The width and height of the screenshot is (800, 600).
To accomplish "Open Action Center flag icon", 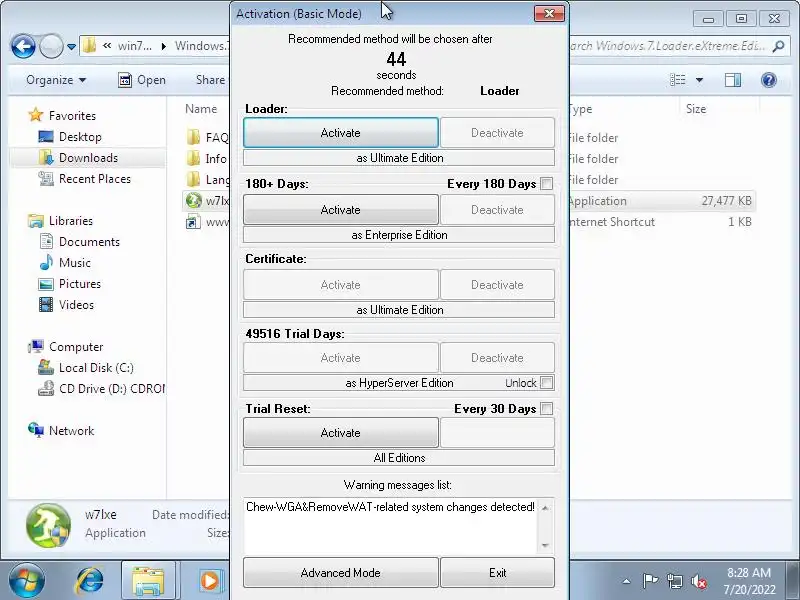I will pyautogui.click(x=650, y=581).
